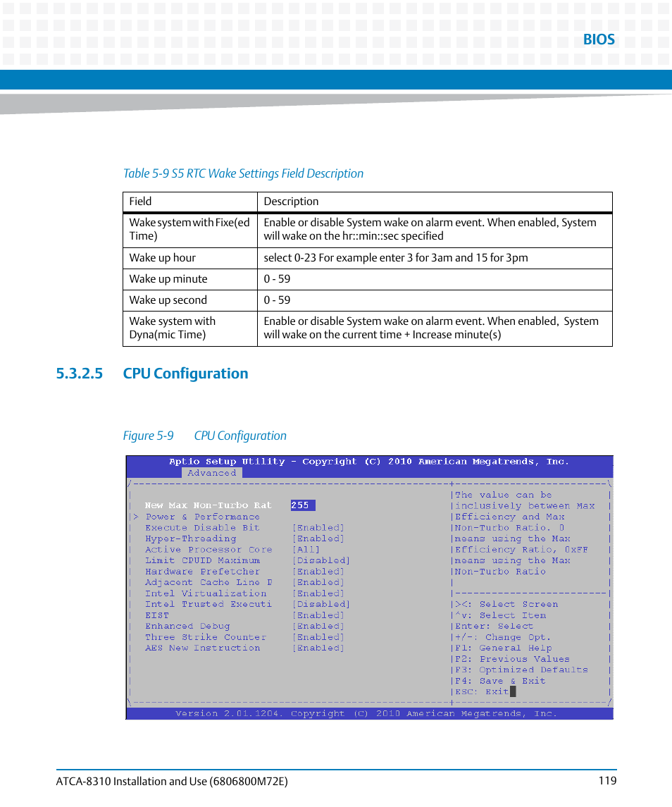
Task: Select the Adjacent Cache Line [Enabled] value
Action: coord(318,582)
